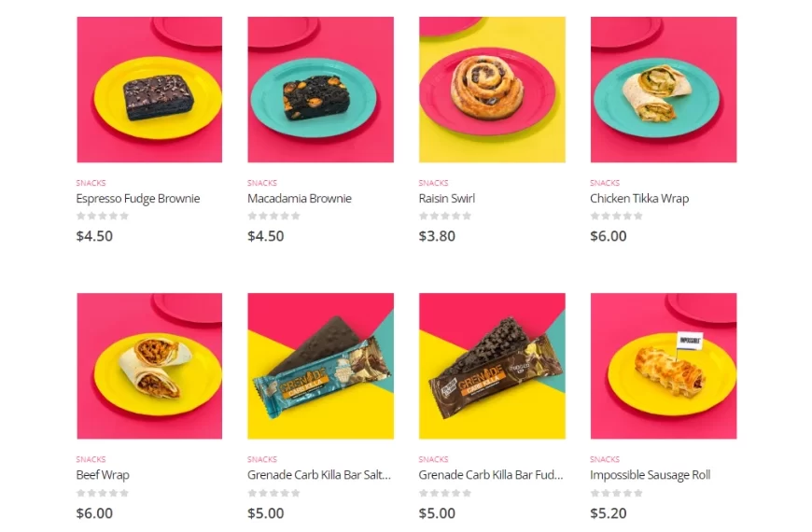This screenshot has height=532, width=812.
Task: Open the Espresso Fudge Brownie product image
Action: [x=149, y=90]
